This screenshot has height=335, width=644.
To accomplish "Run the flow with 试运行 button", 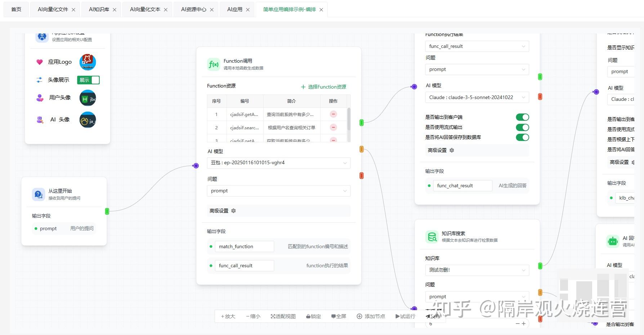I will 405,316.
